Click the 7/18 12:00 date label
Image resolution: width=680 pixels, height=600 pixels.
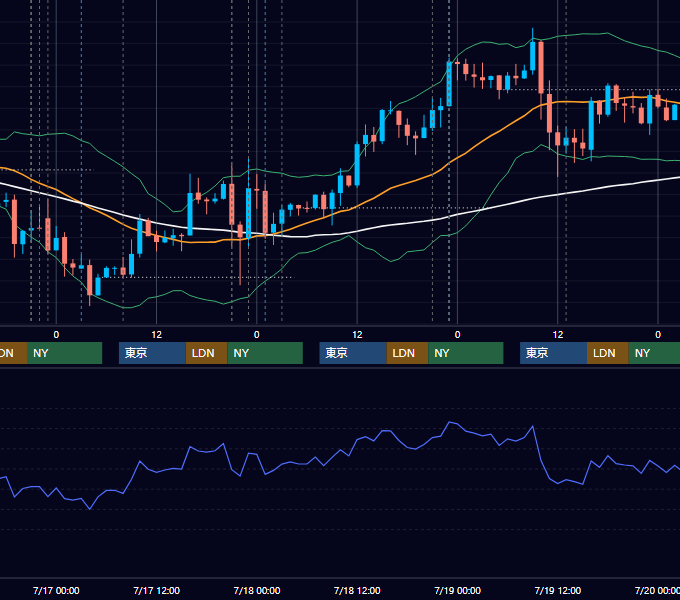point(357,590)
